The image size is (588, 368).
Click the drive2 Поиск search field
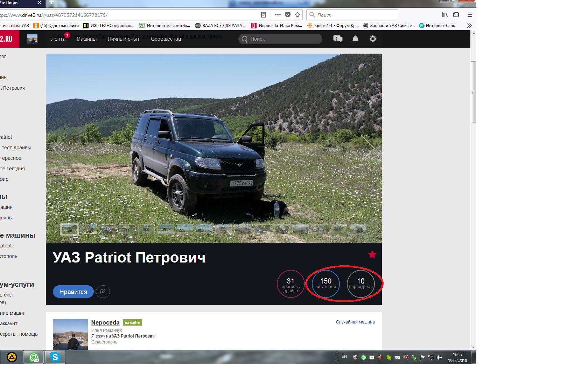(280, 39)
